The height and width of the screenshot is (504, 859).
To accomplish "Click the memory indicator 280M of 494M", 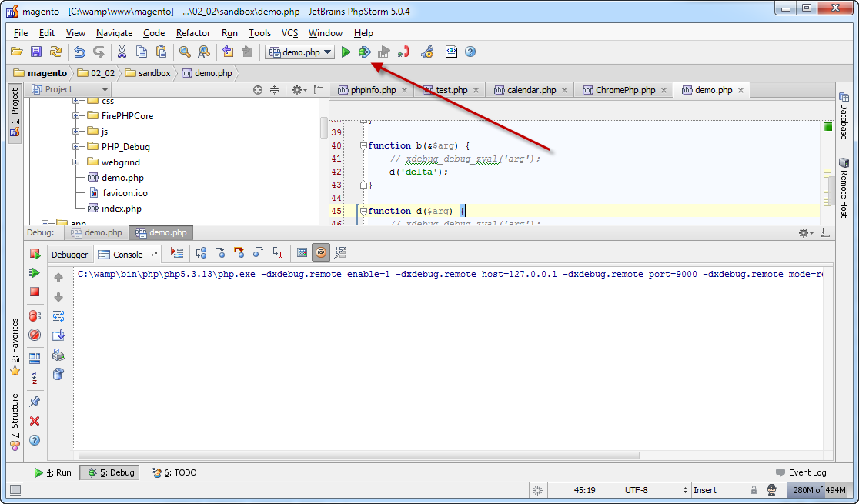I will pos(818,489).
